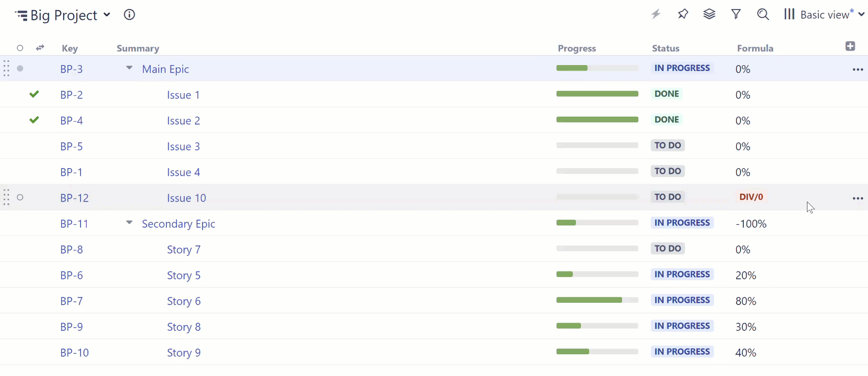Click the automation lightning bolt icon
This screenshot has height=376, width=868.
pos(656,14)
